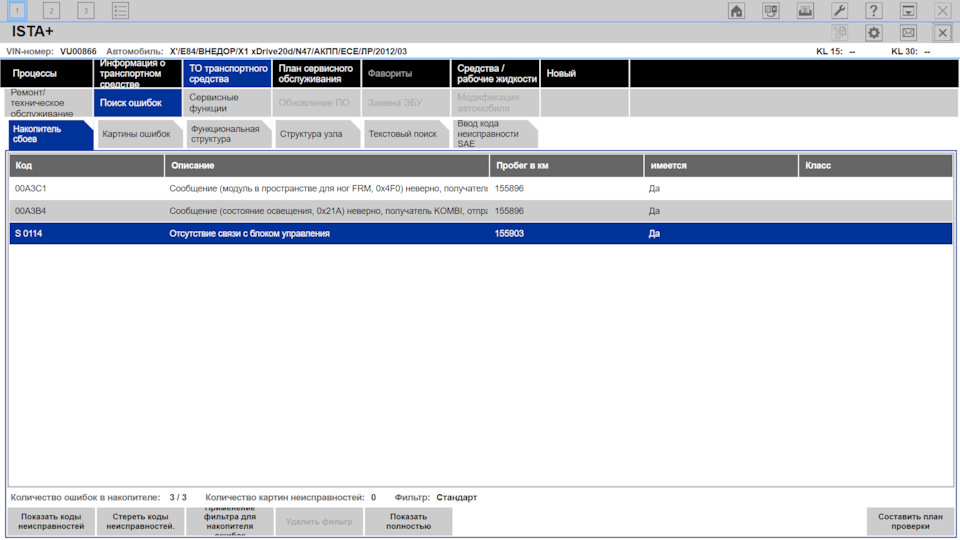Screen dimensions: 960x540
Task: Open План сервисного обслуживания tab
Action: tap(316, 73)
